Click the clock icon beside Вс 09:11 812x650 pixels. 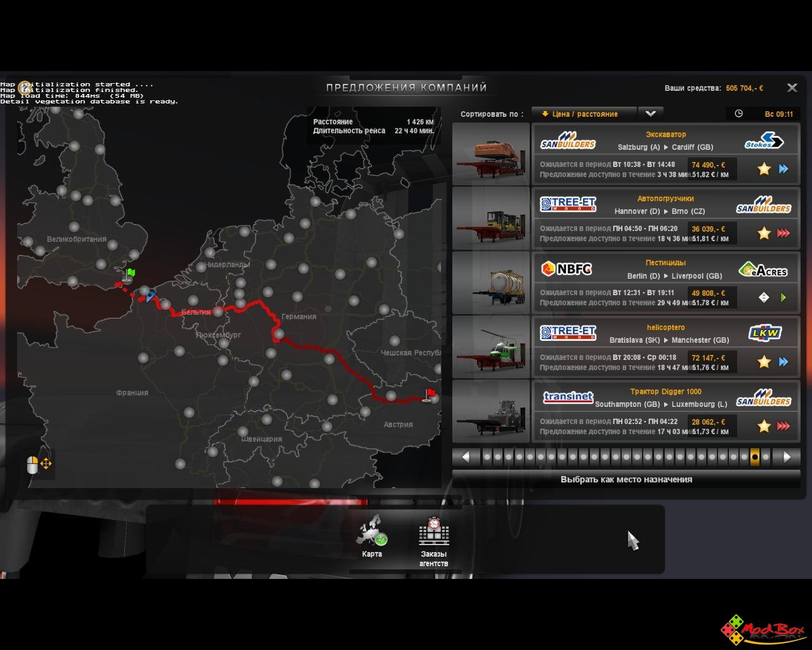(x=738, y=114)
